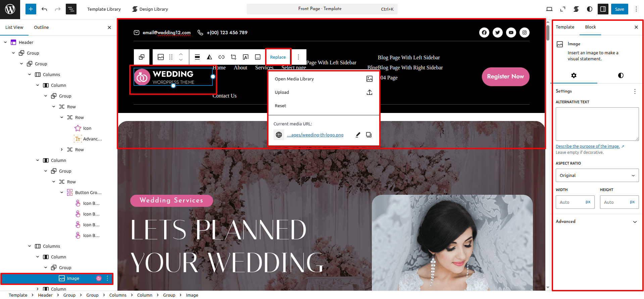The image size is (644, 299).
Task: Toggle the document overview list view
Action: pyautogui.click(x=71, y=9)
